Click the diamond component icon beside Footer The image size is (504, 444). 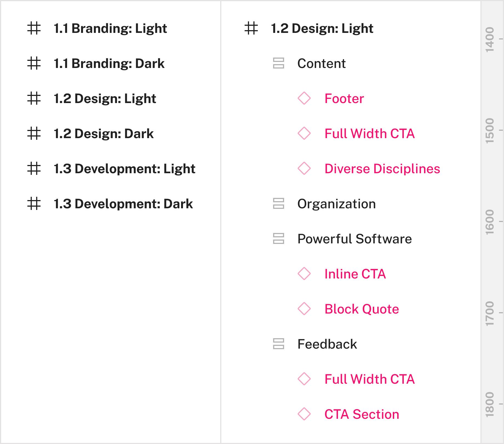coord(304,98)
